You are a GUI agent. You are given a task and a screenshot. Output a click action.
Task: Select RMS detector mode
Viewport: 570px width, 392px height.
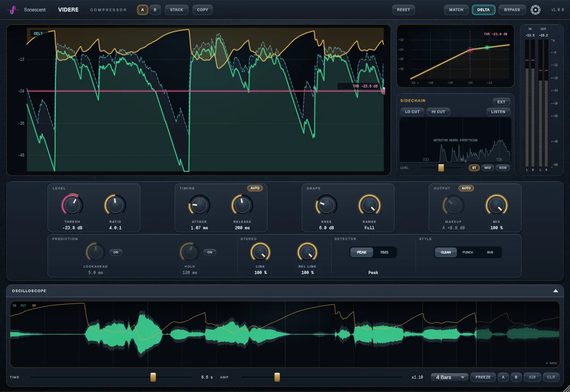[384, 252]
